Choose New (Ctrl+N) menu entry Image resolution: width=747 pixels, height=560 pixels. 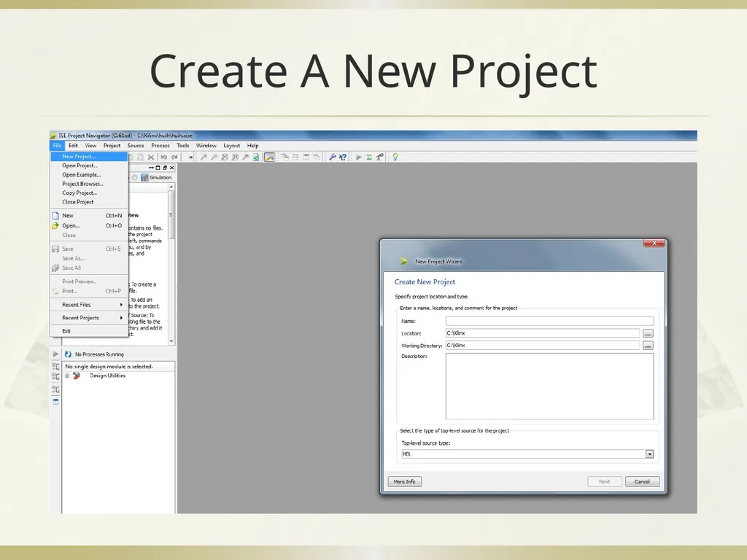point(89,216)
